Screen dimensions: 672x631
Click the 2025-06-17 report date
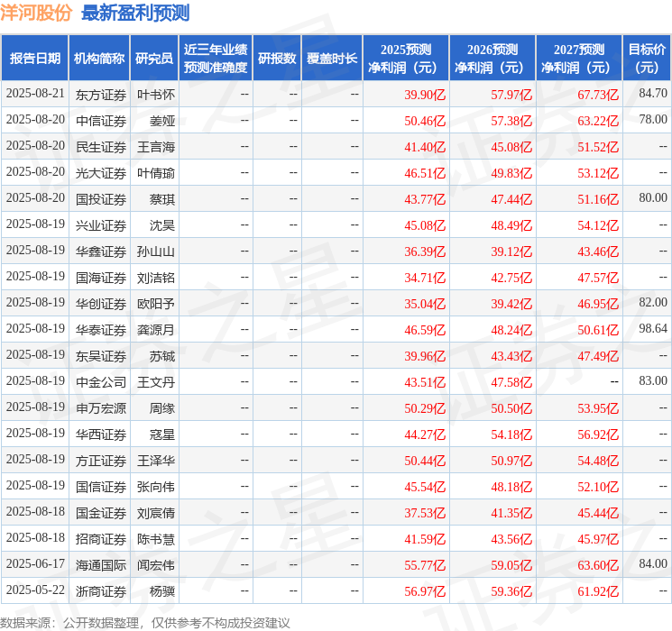(35, 563)
